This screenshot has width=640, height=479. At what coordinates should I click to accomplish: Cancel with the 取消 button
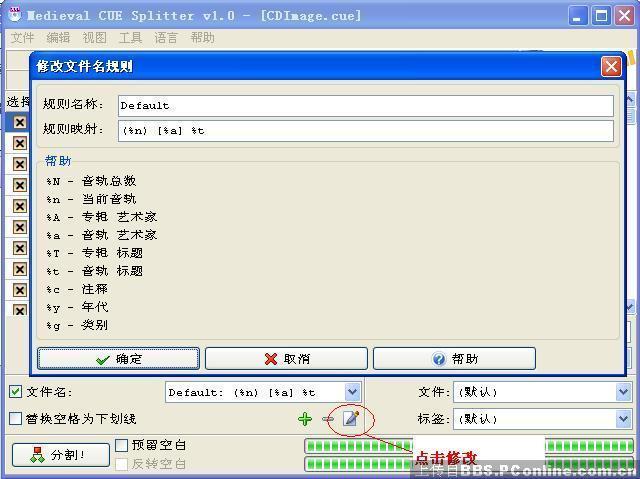click(286, 359)
